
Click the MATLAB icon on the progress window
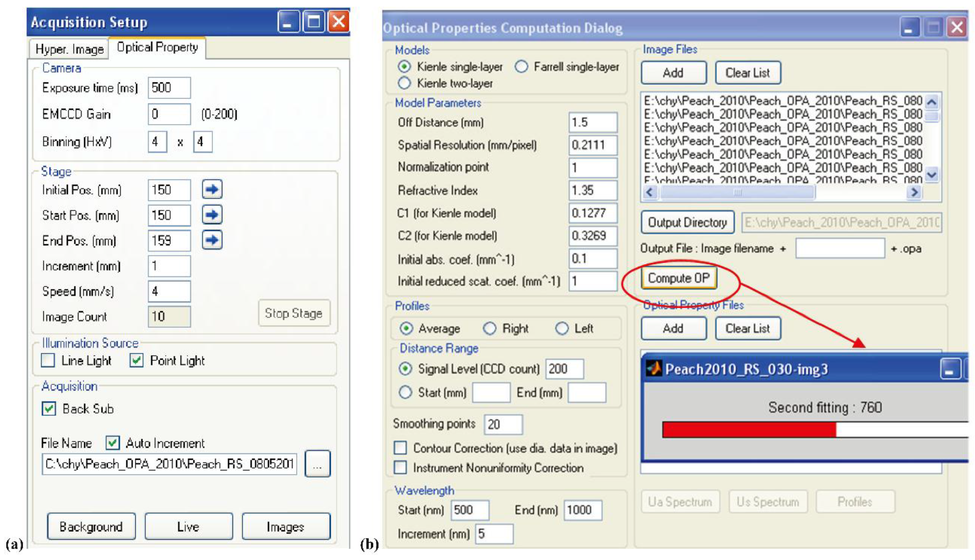pyautogui.click(x=654, y=369)
